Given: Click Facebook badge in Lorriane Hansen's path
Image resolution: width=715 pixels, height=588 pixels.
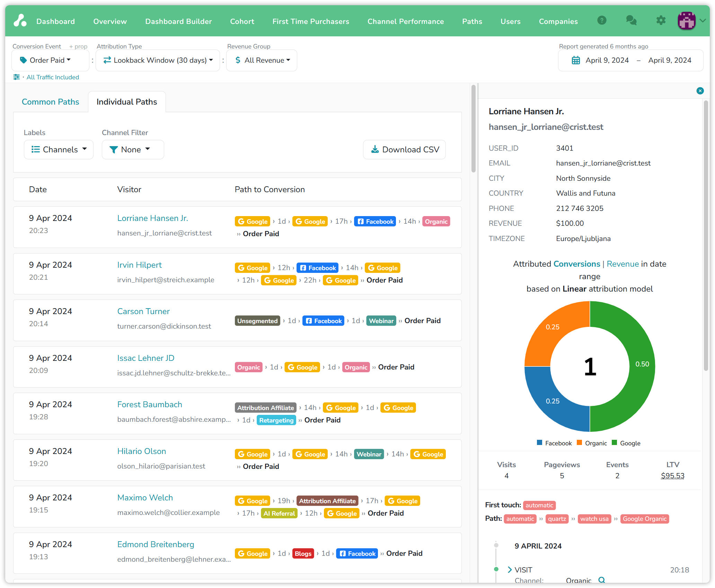Looking at the screenshot, I should pyautogui.click(x=375, y=221).
